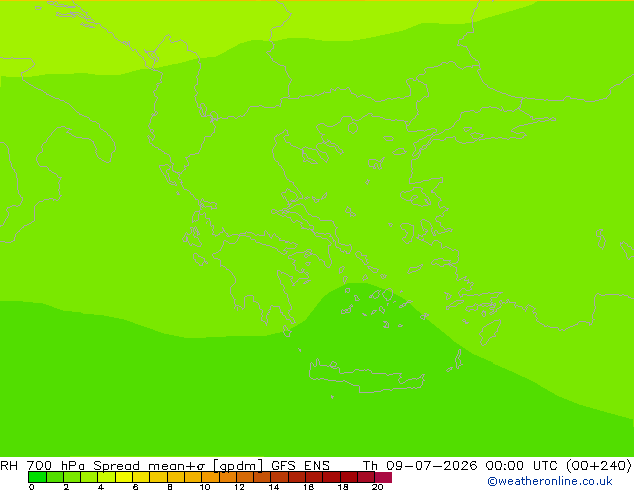Click the legend value "20"
This screenshot has height=490, width=634.
point(377,487)
